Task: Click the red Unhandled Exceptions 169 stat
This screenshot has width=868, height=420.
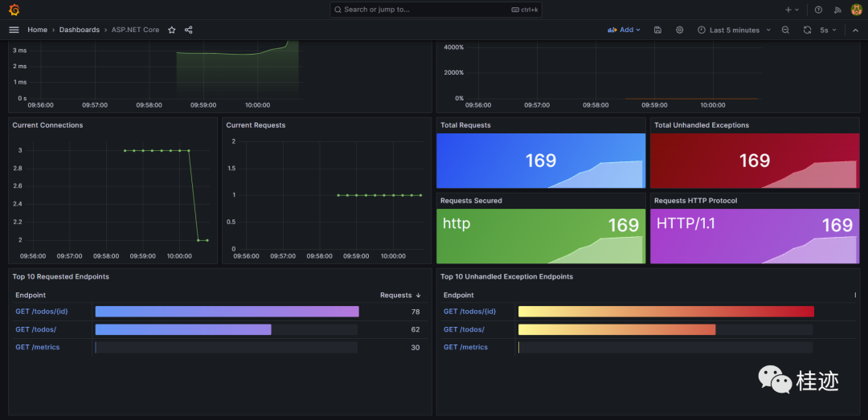Action: click(x=755, y=161)
